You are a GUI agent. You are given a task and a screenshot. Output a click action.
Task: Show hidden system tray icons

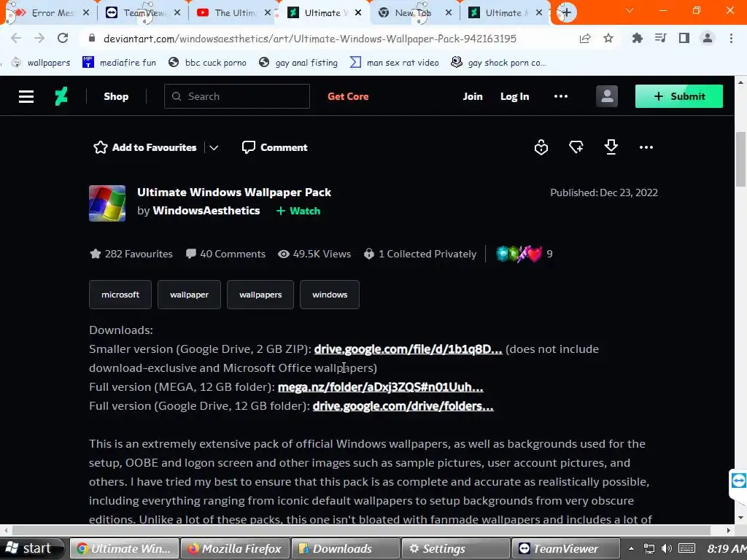(631, 548)
